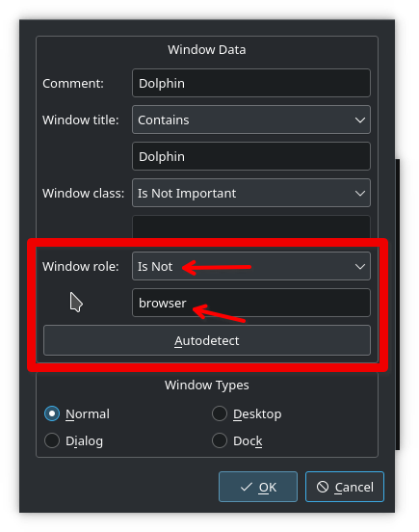Confirm the dialog with OK
The width and height of the screenshot is (419, 532).
pyautogui.click(x=258, y=487)
